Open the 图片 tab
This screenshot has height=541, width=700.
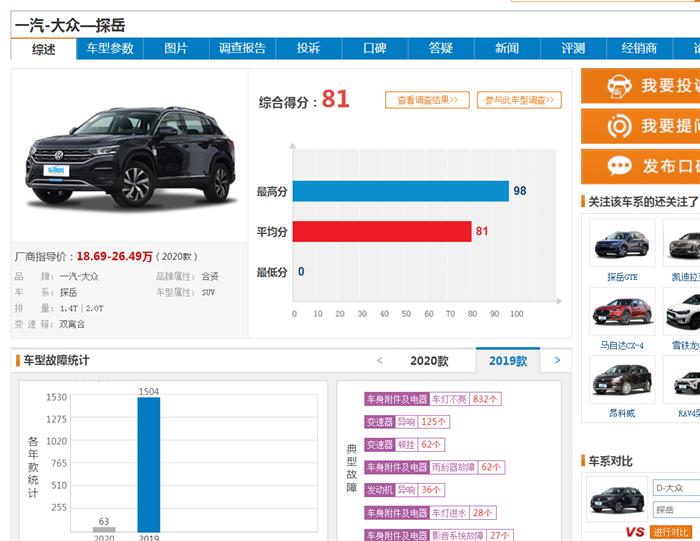click(x=176, y=49)
